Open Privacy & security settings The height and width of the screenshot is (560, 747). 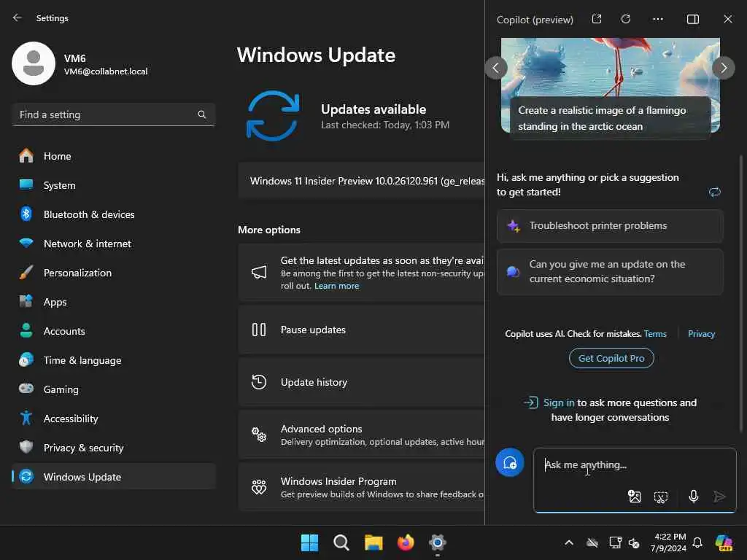[114, 448]
